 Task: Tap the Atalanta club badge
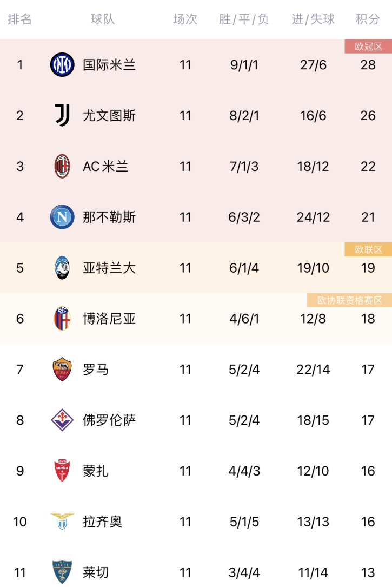[x=62, y=268]
